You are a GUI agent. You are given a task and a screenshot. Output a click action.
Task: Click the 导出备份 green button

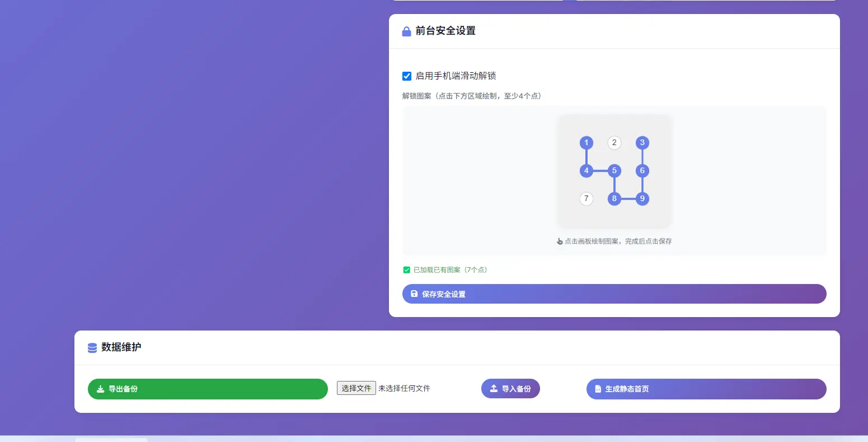point(208,389)
